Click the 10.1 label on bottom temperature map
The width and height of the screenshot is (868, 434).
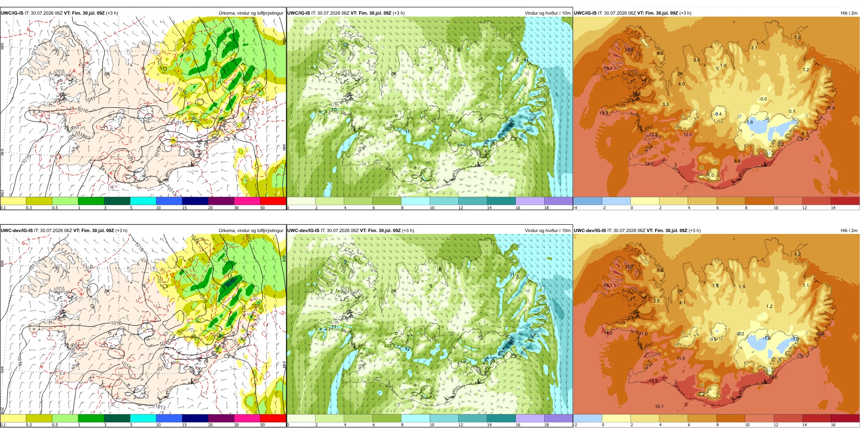pos(659,406)
